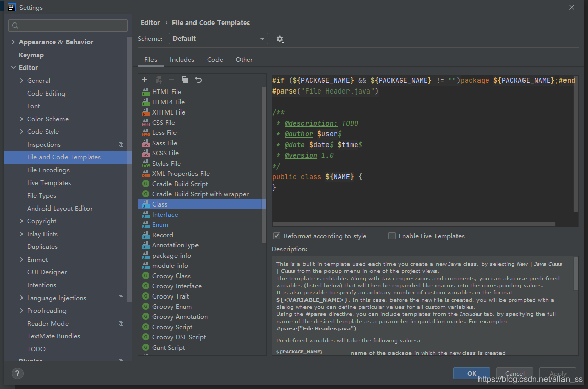Click the Reader Mode project-level icon
Viewport: 588px width, 389px height.
pyautogui.click(x=121, y=324)
